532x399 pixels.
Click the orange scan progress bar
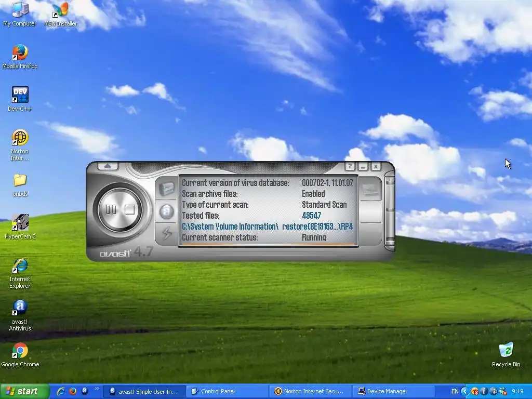[x=268, y=244]
